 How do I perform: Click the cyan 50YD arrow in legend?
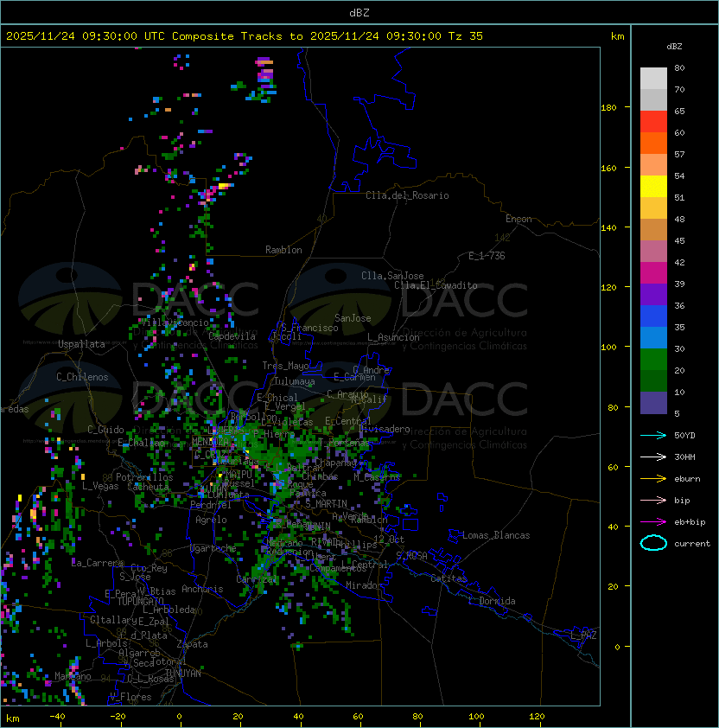point(653,435)
